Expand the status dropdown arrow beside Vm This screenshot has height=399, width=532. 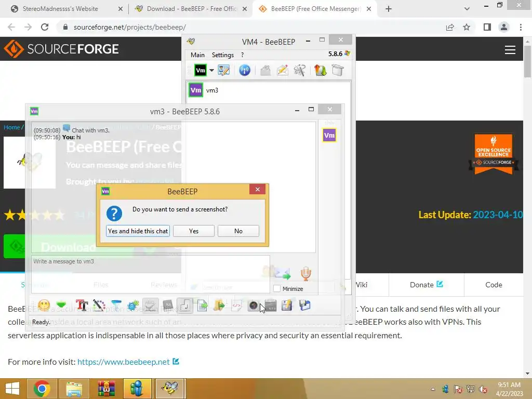pos(211,71)
